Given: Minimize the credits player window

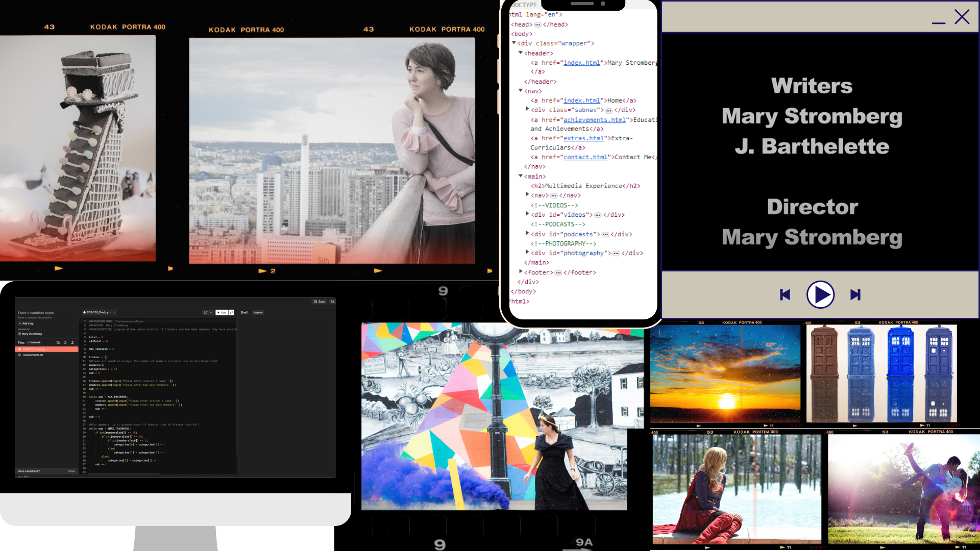Looking at the screenshot, I should [939, 23].
